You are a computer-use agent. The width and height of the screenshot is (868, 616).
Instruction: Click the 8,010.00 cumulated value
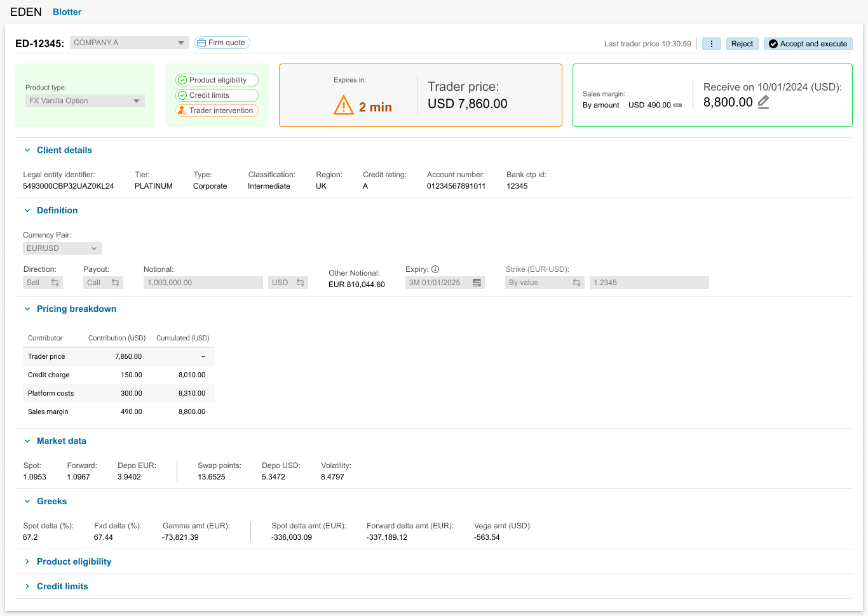tap(192, 375)
